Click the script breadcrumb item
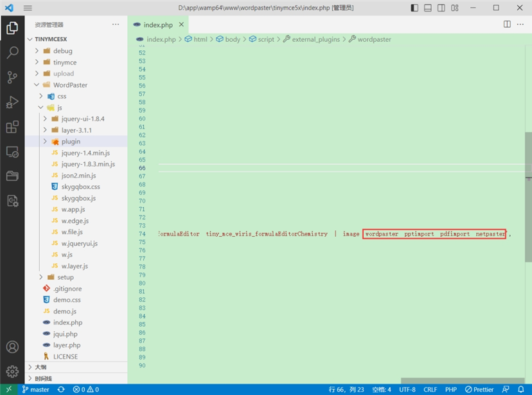532x395 pixels. [262, 39]
